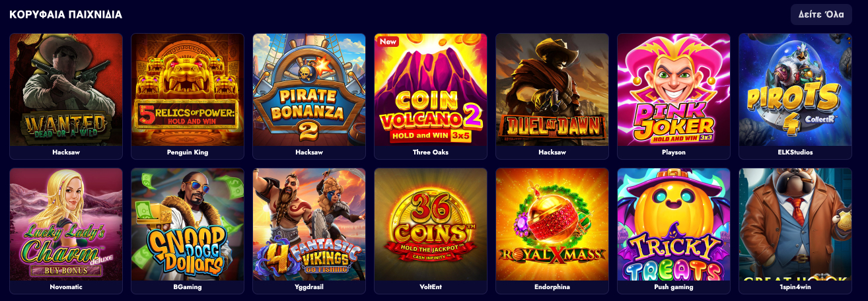This screenshot has width=868, height=301.
Task: Click the Penguin King provider label
Action: [188, 152]
